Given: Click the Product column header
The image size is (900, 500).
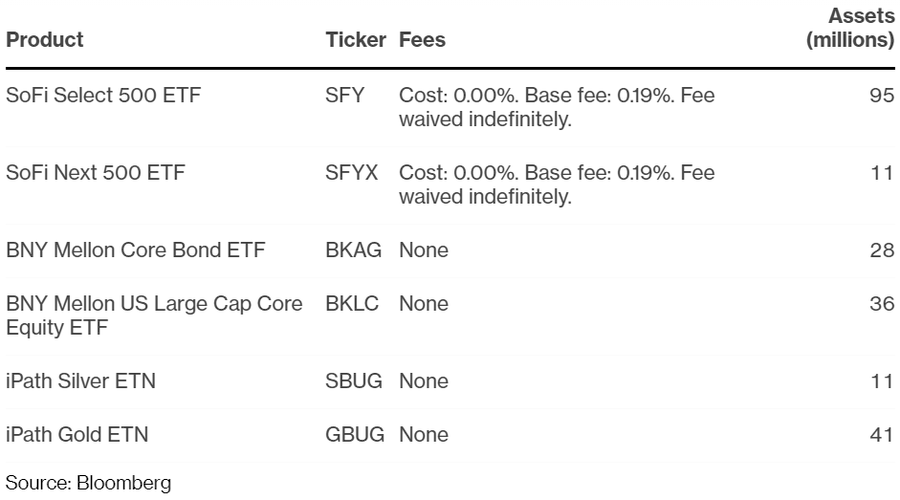Looking at the screenshot, I should pyautogui.click(x=45, y=41).
